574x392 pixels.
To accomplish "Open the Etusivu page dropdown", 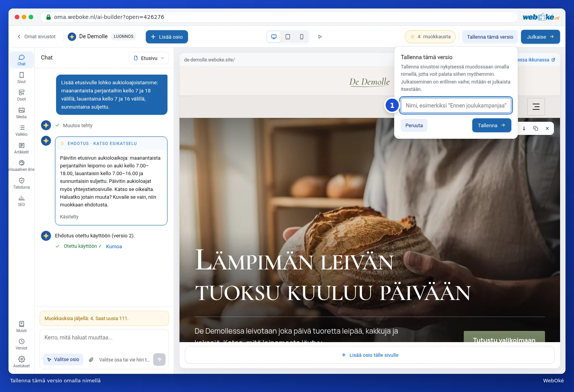I will click(149, 58).
